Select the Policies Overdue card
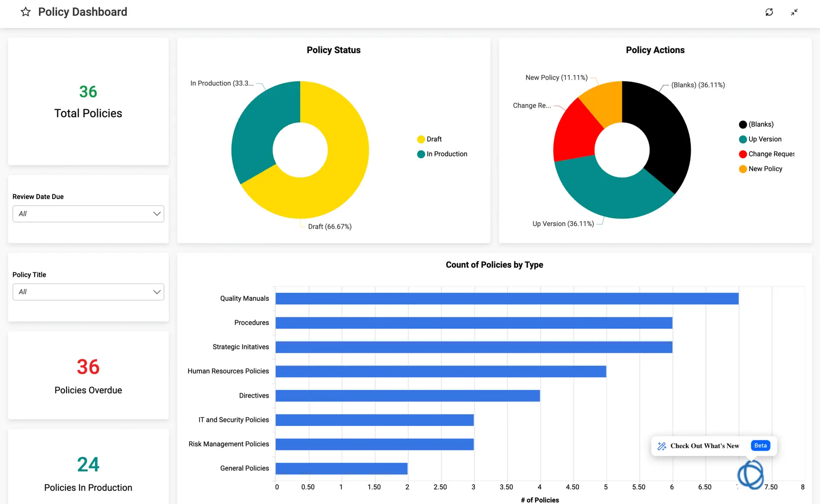820x504 pixels. pyautogui.click(x=88, y=376)
